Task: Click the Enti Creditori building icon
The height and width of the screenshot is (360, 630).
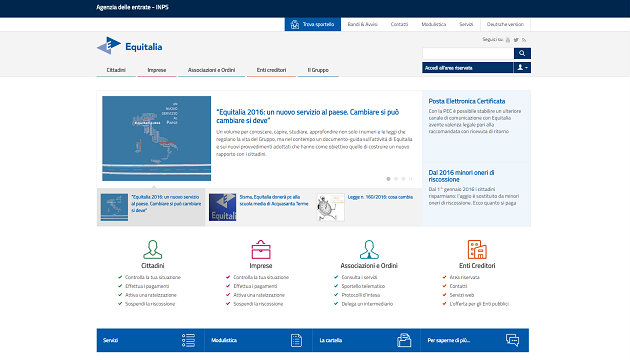Action: [x=477, y=250]
